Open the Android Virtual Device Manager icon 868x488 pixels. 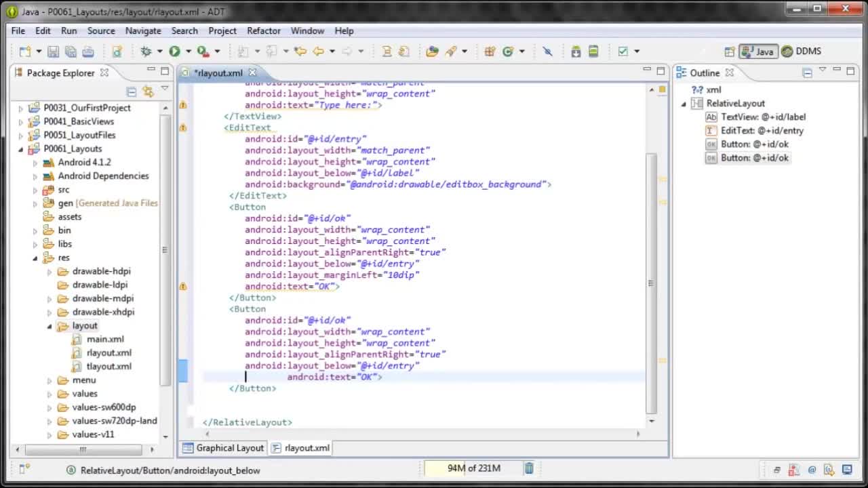(x=593, y=52)
